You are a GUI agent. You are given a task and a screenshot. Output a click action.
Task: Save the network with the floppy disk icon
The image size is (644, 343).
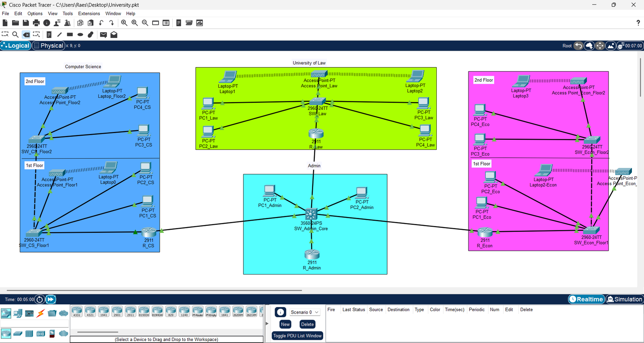pos(26,23)
